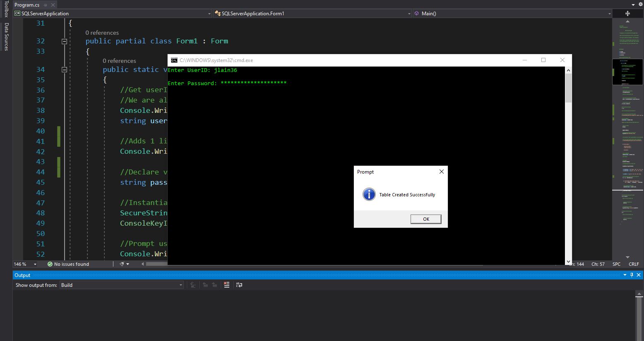Minimize the cmd.exe console window
644x341 pixels.
click(525, 60)
